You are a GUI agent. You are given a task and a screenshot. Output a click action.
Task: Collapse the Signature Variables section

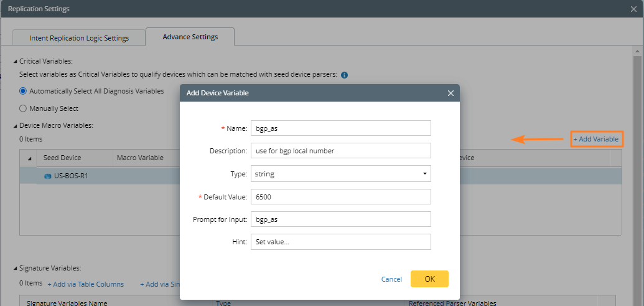(x=16, y=269)
